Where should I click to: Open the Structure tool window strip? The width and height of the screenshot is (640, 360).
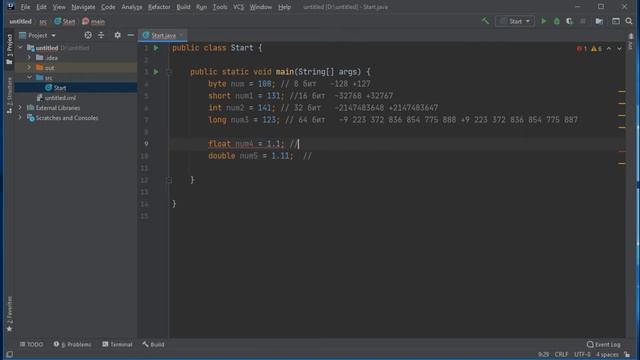point(9,95)
